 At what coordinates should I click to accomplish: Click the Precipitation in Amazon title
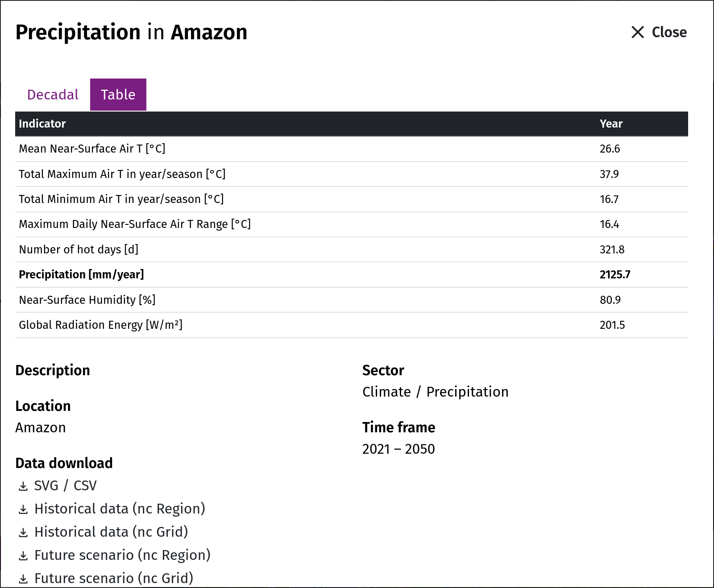click(x=131, y=32)
